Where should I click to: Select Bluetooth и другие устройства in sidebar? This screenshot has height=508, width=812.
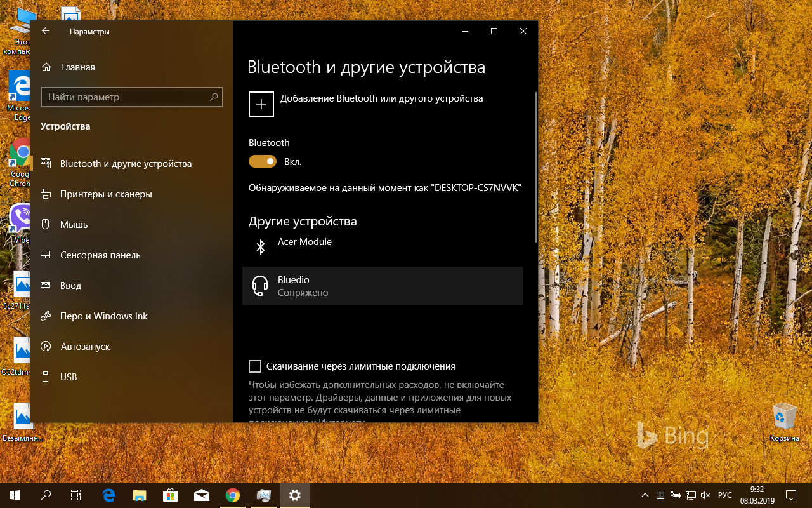pos(132,164)
